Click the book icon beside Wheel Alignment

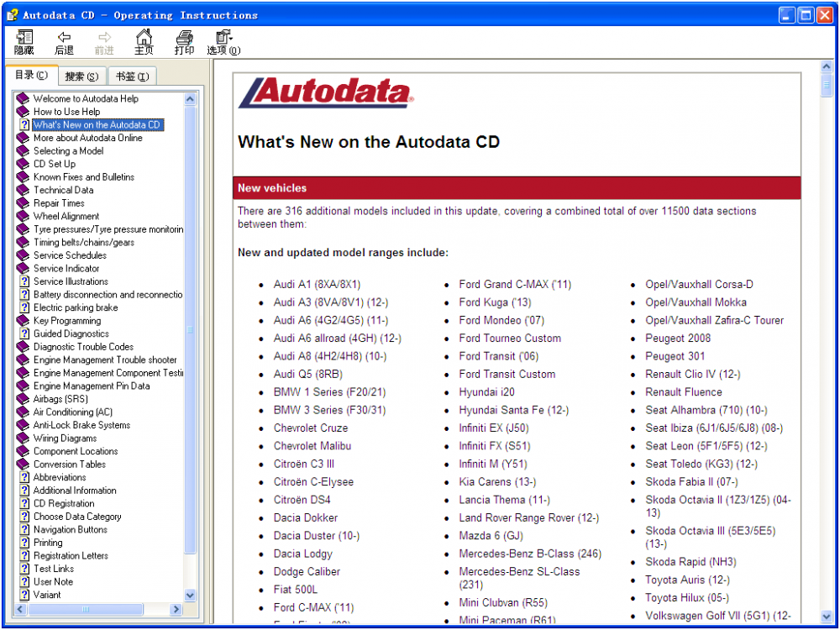pos(23,217)
